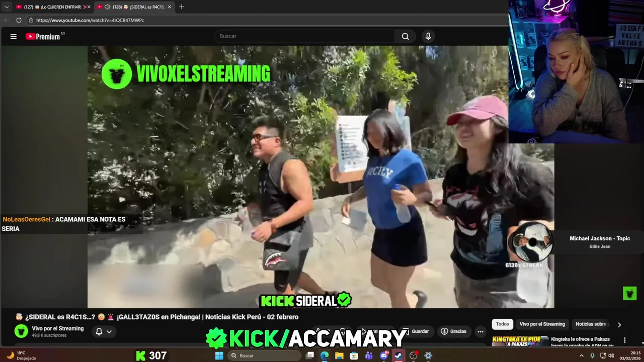Open Microsoft Edge from the taskbar
644x362 pixels.
pyautogui.click(x=325, y=355)
